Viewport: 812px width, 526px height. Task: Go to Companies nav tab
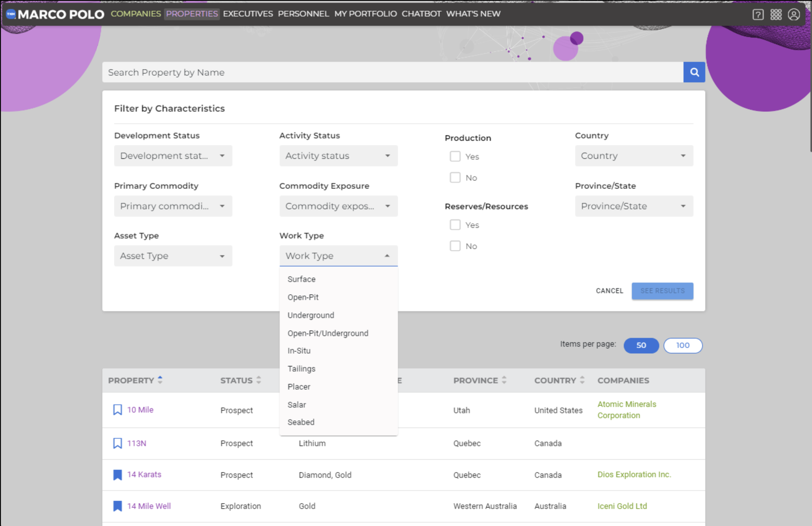(136, 14)
